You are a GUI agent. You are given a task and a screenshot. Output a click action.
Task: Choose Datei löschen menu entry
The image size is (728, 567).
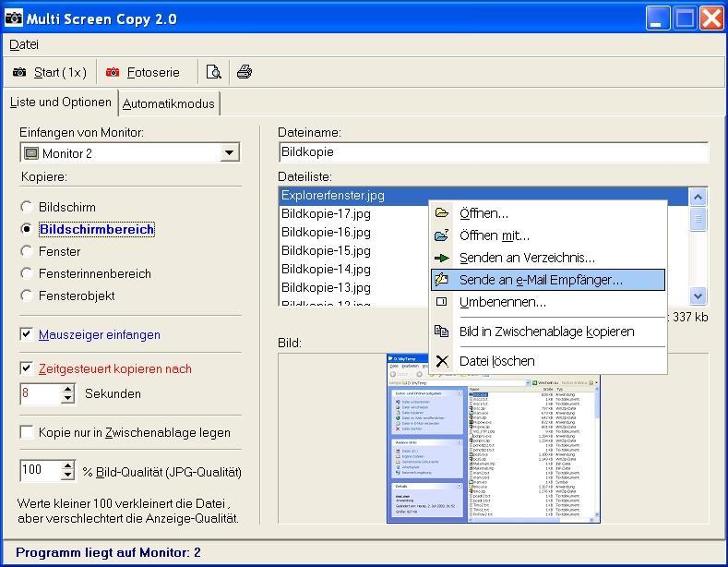548,361
